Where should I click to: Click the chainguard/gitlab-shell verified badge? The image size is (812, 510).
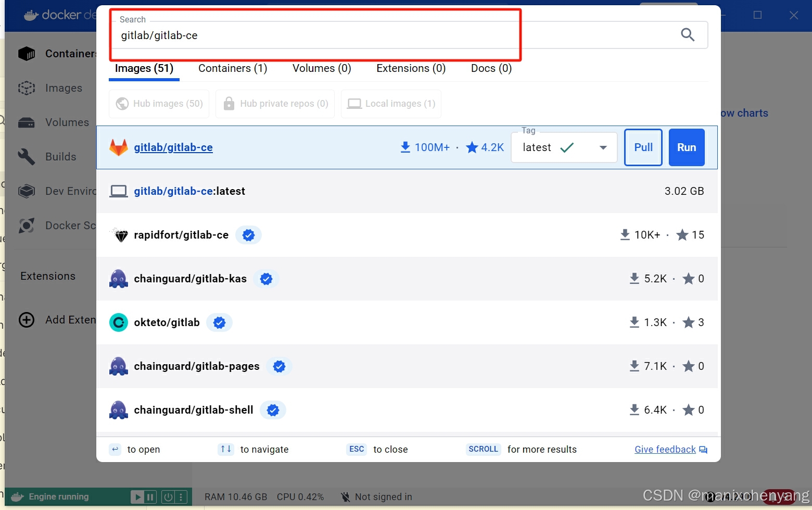pos(273,410)
